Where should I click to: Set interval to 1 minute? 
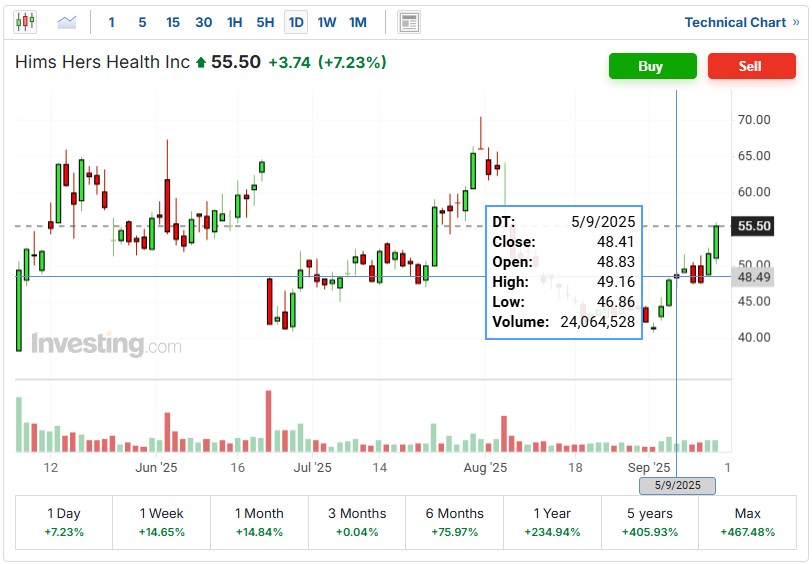click(111, 22)
